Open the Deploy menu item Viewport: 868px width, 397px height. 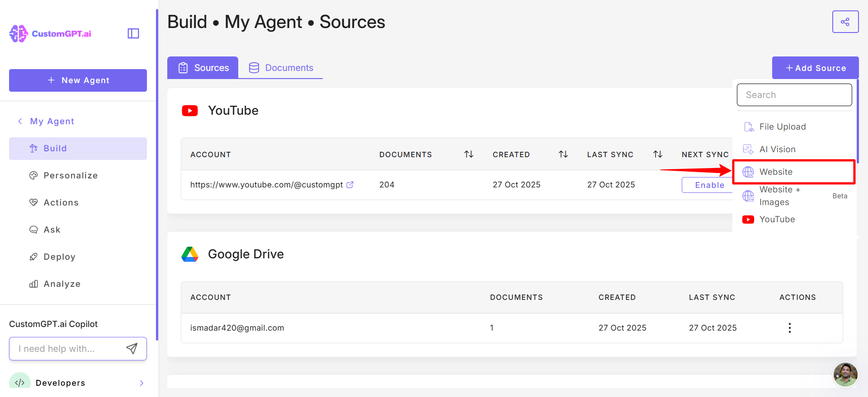coord(78,257)
